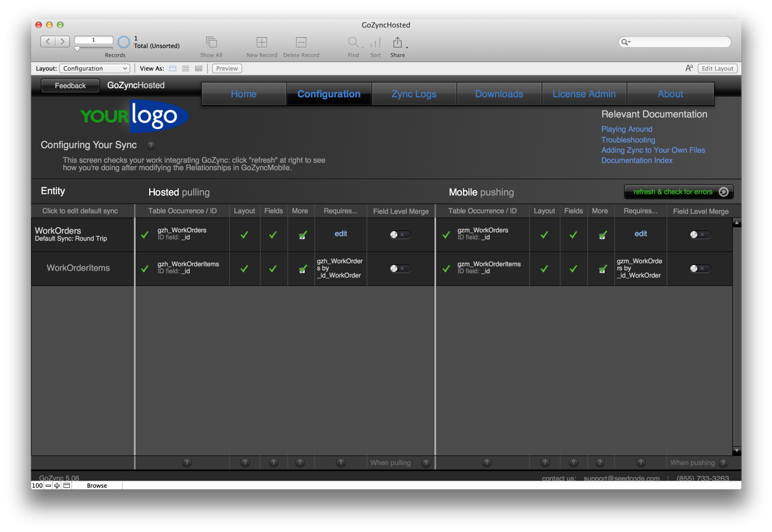Open help under Mobile Fields column

tap(574, 463)
